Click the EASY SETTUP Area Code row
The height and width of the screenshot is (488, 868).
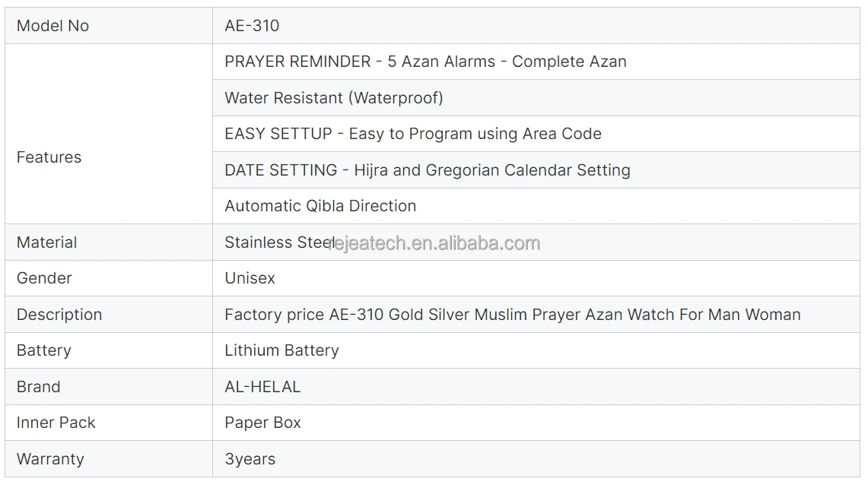[x=536, y=134]
